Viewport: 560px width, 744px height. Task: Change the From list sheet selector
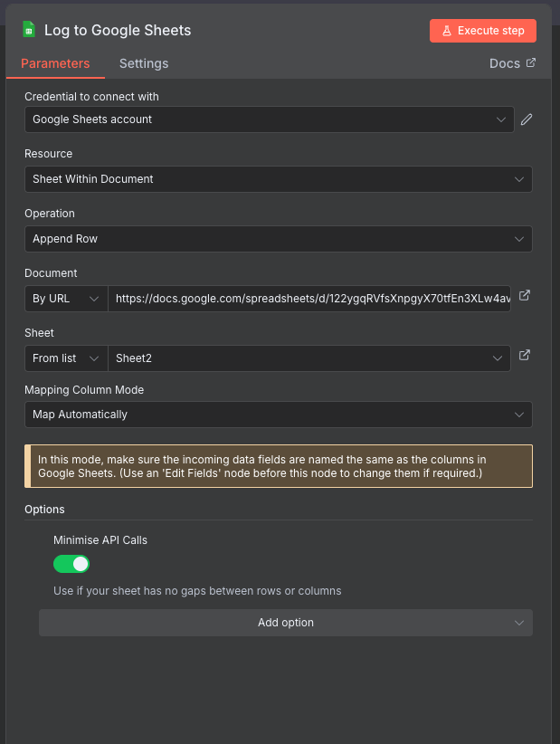coord(65,358)
